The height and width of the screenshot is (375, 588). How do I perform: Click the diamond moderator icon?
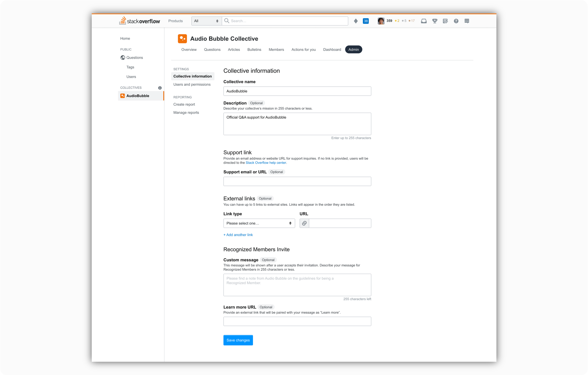click(x=356, y=21)
